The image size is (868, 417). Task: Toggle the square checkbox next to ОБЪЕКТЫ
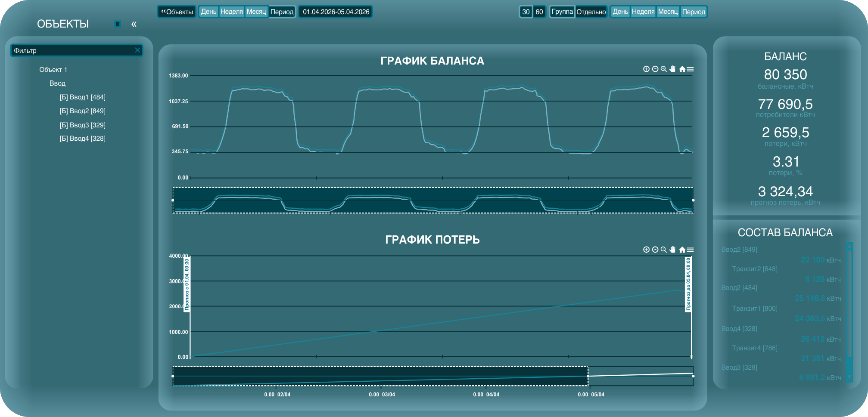click(118, 24)
